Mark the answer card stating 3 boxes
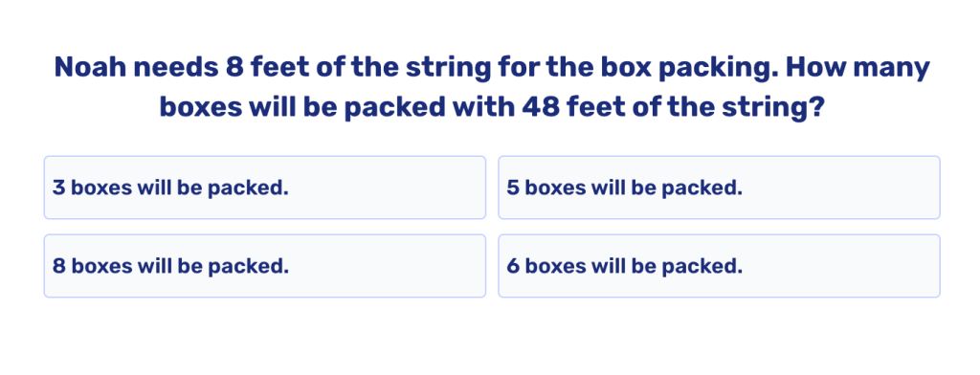 coord(264,187)
